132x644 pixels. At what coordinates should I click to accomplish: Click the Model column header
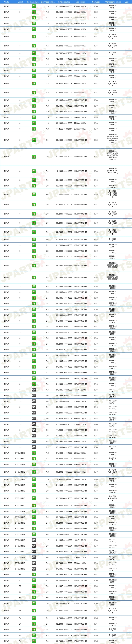(20, 2)
